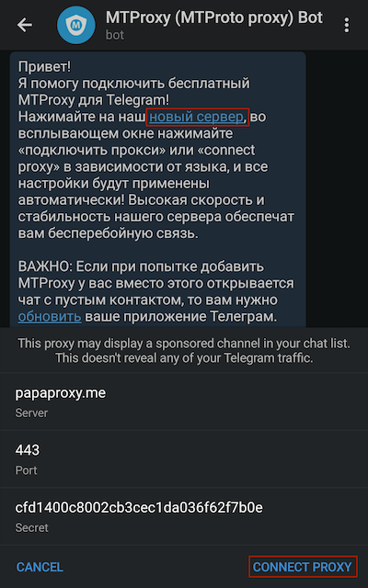Follow the "новый сервер" link

pos(196,117)
